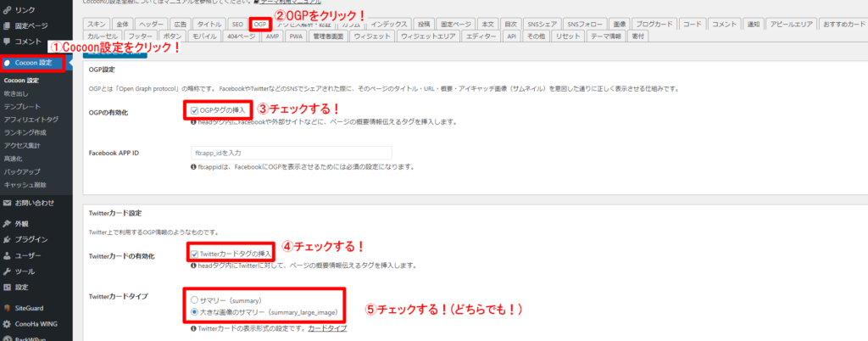Click the Cocoon 設定 sidebar icon

click(8, 63)
